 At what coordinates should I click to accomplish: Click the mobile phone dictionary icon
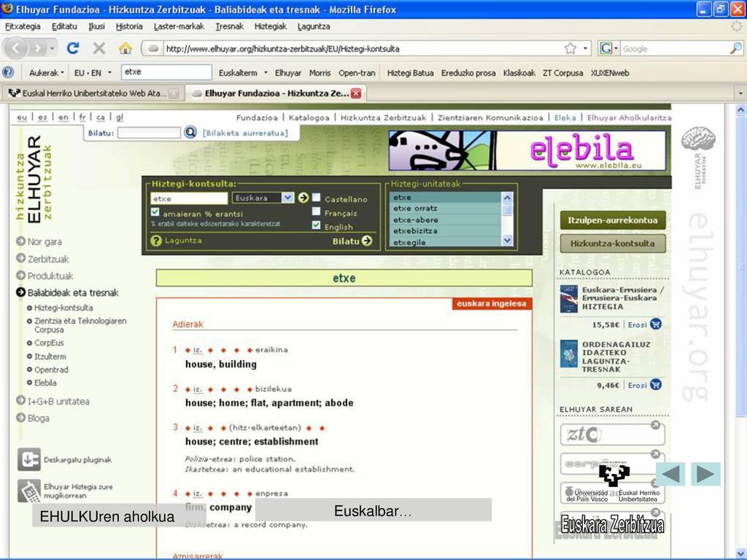point(29,491)
